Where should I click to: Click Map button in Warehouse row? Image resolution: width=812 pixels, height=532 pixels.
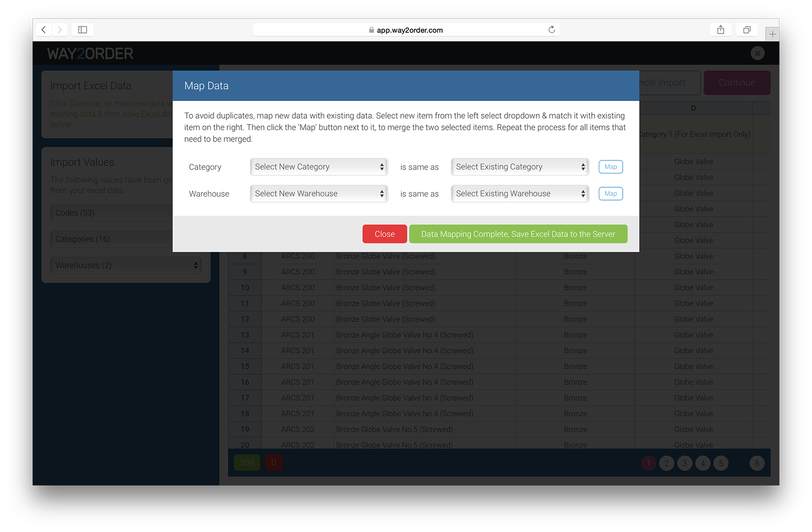pyautogui.click(x=611, y=193)
